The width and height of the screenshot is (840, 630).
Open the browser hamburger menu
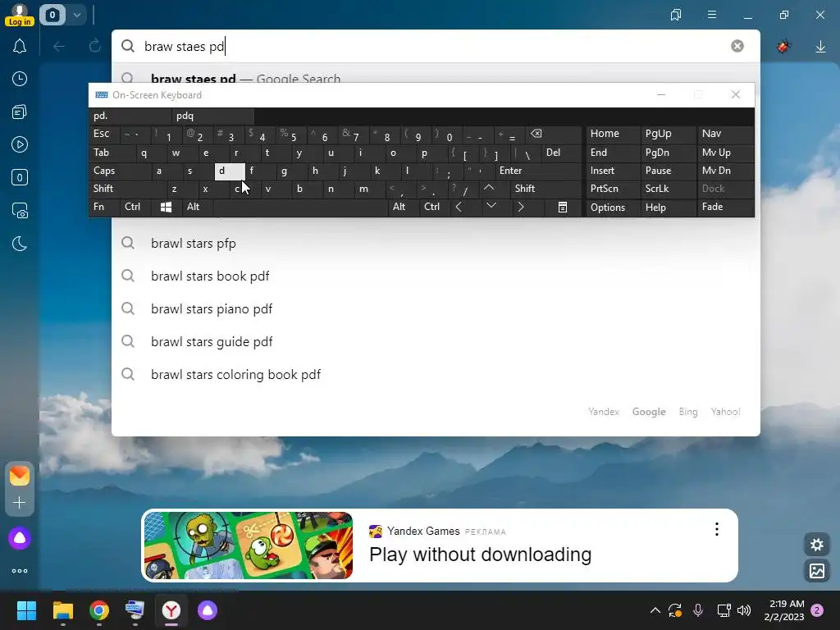(712, 15)
